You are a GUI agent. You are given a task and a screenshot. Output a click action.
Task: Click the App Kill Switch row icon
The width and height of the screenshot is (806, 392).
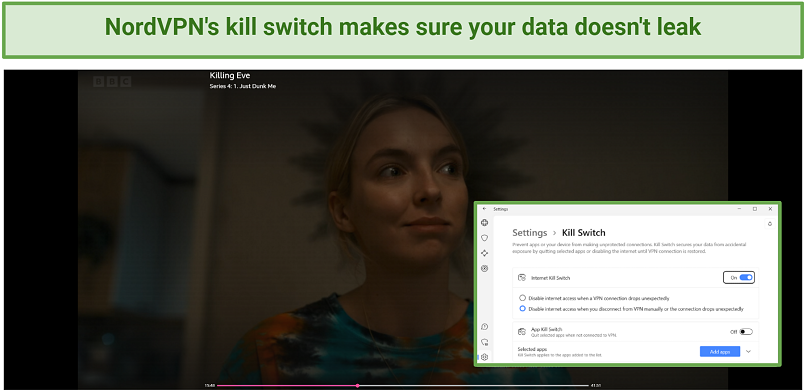522,331
